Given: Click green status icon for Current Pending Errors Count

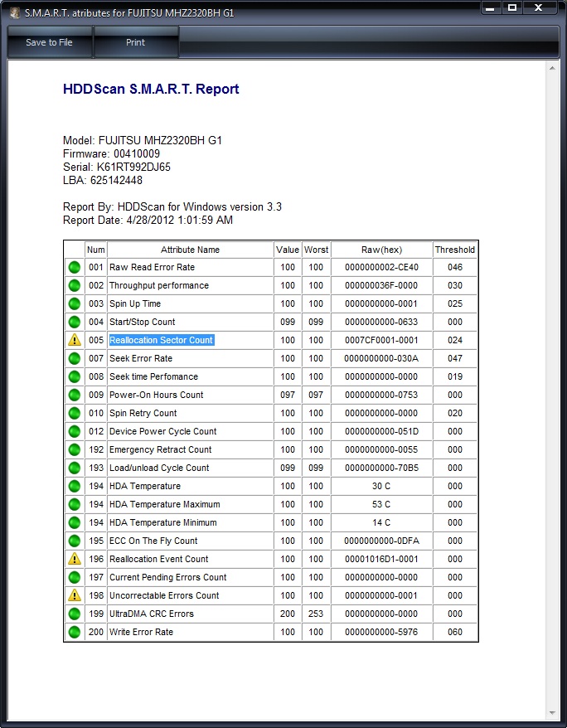Looking at the screenshot, I should 75,578.
